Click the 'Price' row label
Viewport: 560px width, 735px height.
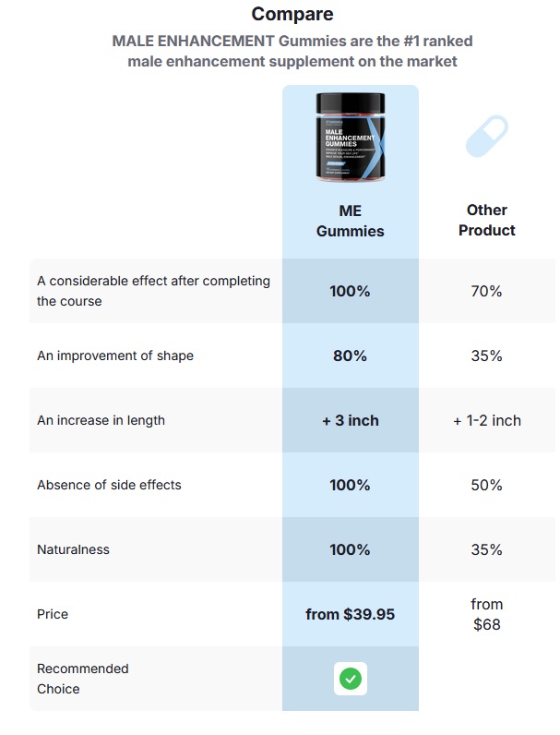53,614
